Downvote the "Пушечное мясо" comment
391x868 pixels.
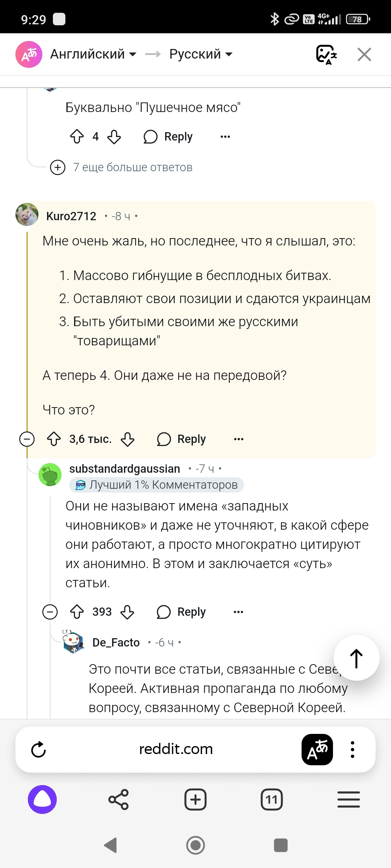(x=114, y=137)
